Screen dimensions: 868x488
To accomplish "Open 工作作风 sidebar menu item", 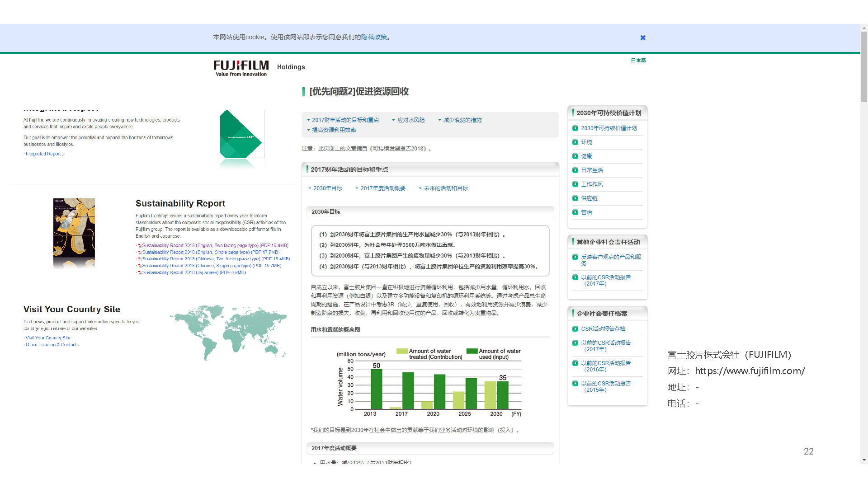I will tap(592, 184).
